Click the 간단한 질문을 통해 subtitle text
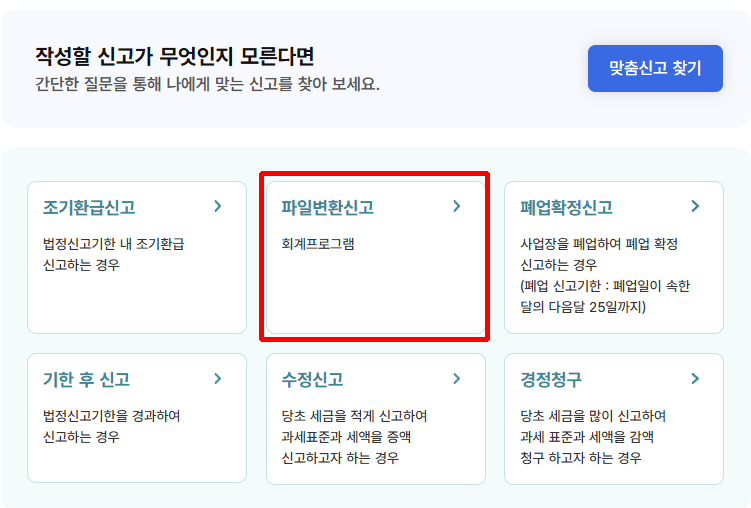The width and height of the screenshot is (751, 508). (207, 84)
